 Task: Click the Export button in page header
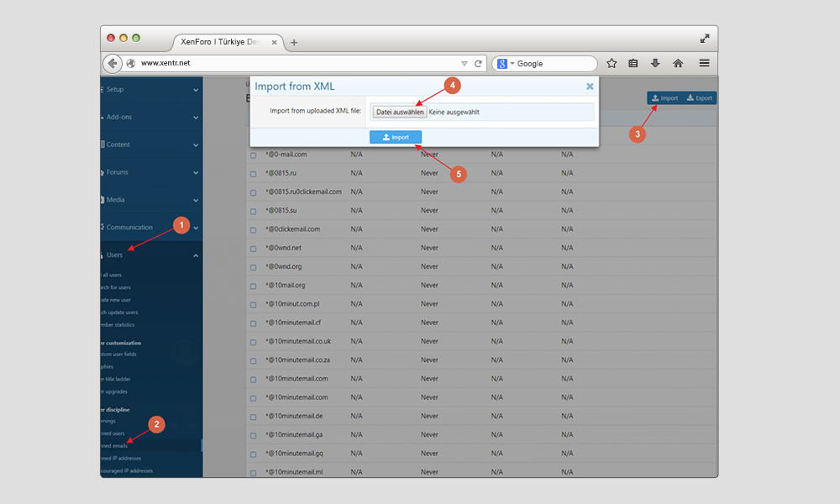[x=699, y=98]
